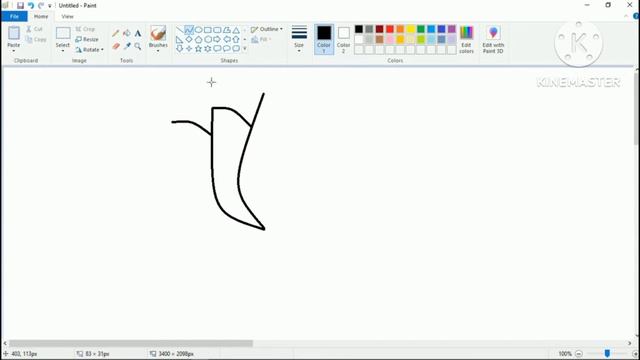The image size is (640, 360).
Task: Pick the green color swatch
Action: click(x=421, y=29)
